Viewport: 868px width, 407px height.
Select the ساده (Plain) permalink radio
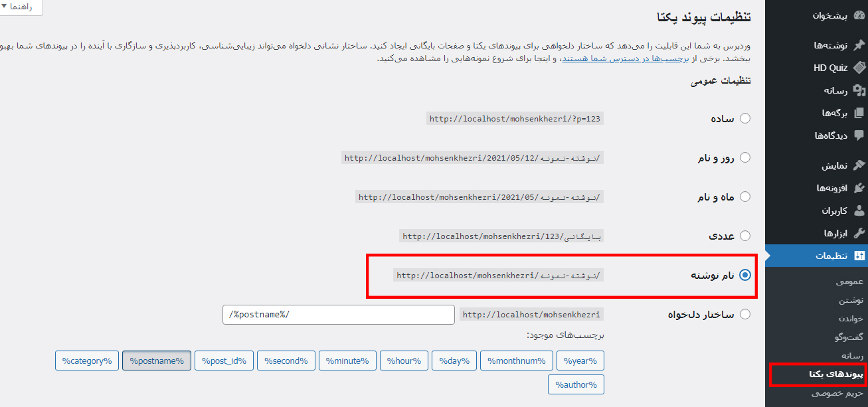pos(745,118)
